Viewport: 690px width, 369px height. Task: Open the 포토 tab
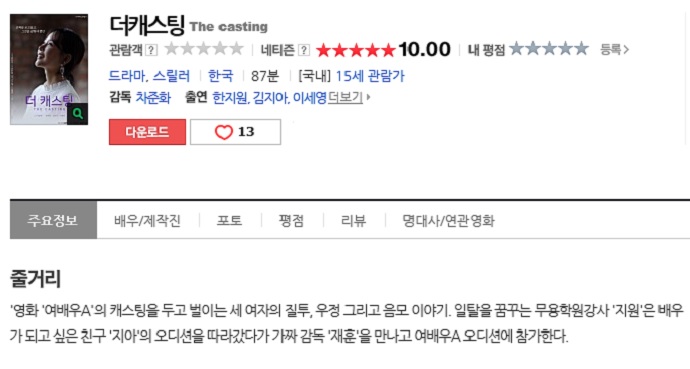229,220
